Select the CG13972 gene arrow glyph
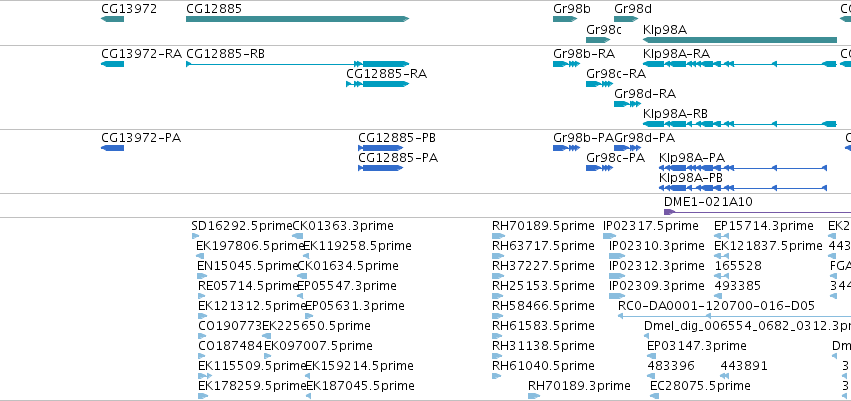 [x=112, y=19]
